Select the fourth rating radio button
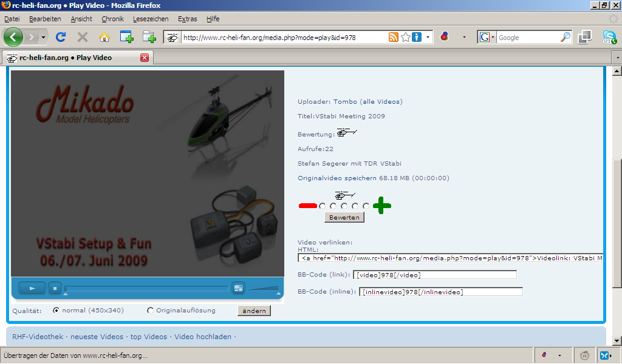The height and width of the screenshot is (364, 622). click(x=355, y=206)
